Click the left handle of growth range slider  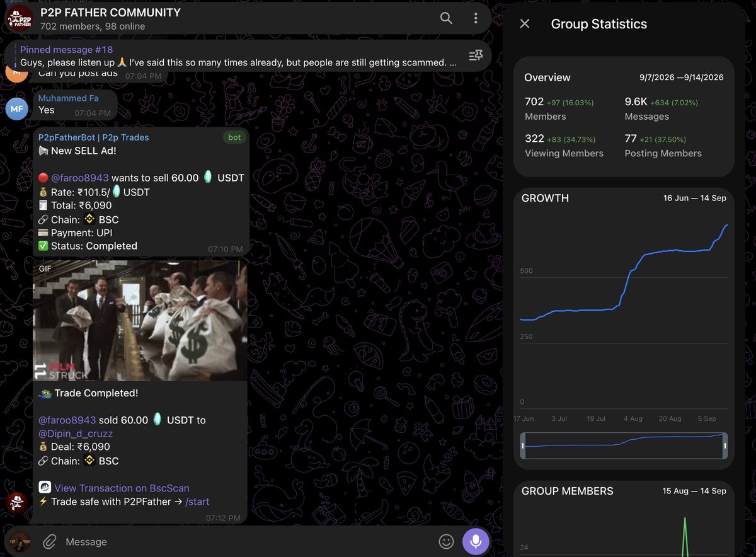click(522, 445)
